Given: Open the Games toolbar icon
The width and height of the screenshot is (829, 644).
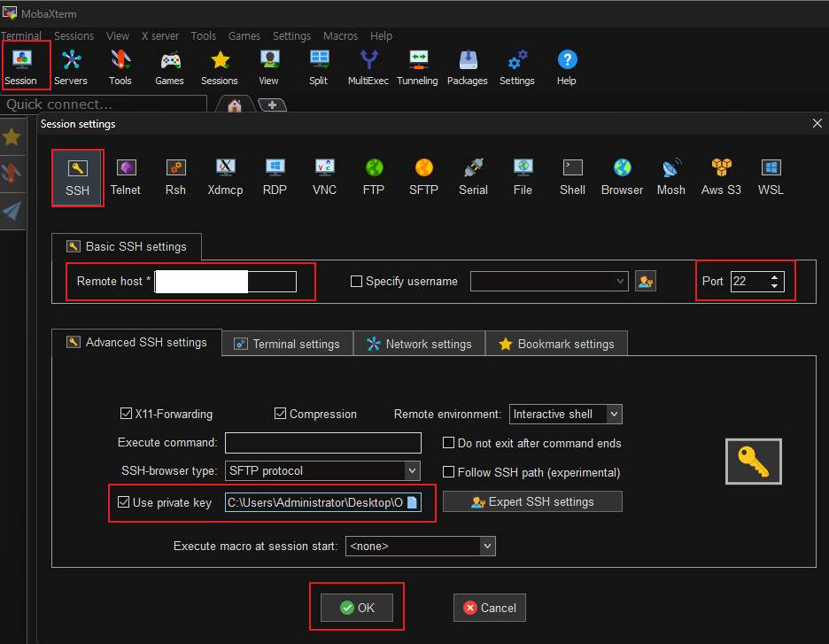Looking at the screenshot, I should click(170, 67).
